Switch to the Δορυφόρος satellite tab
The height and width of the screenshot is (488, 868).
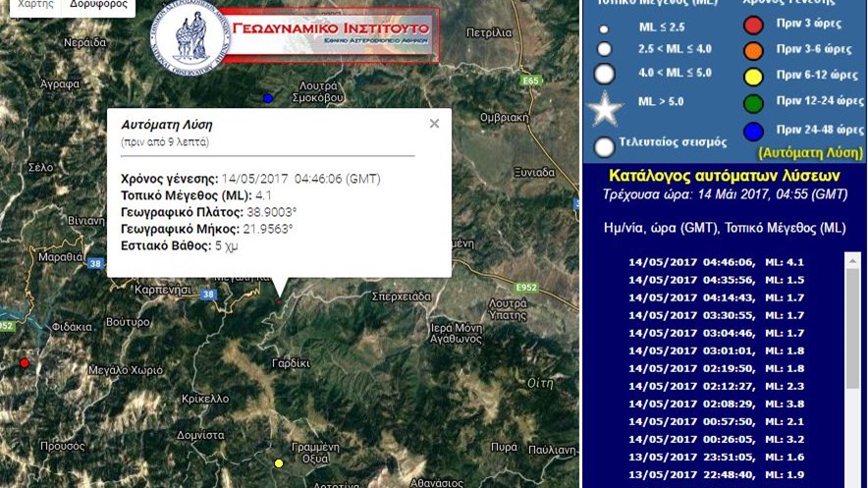point(98,7)
